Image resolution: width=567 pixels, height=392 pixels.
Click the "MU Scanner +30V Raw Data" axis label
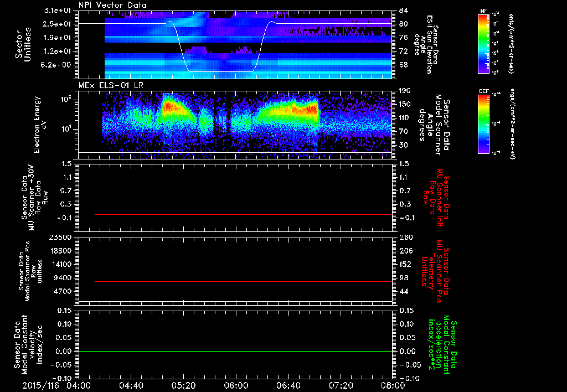click(x=34, y=198)
